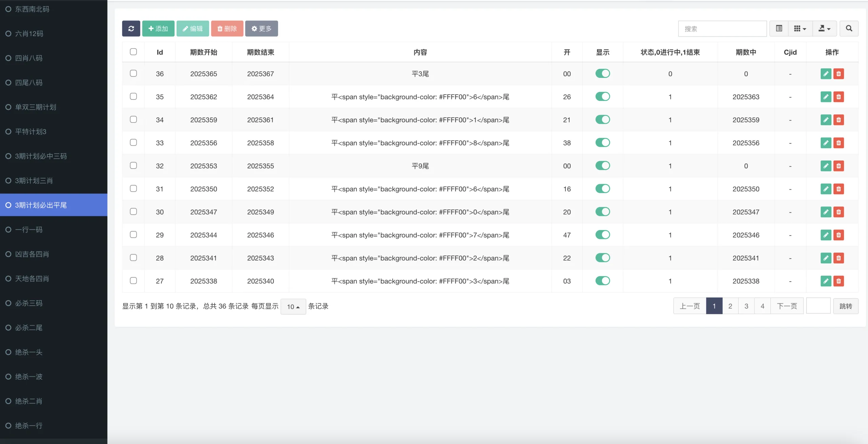Edit row 36 using green pencil icon
The image size is (868, 444).
click(x=826, y=74)
